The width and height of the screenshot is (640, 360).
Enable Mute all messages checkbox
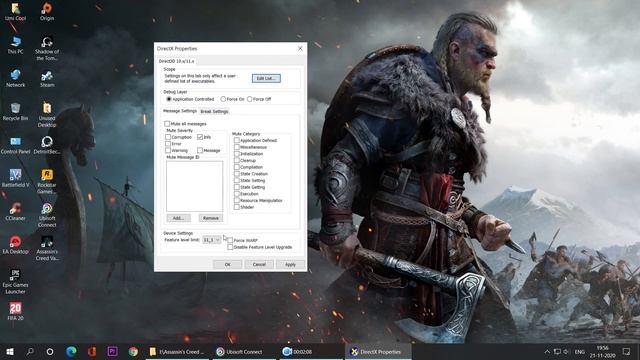click(x=167, y=124)
